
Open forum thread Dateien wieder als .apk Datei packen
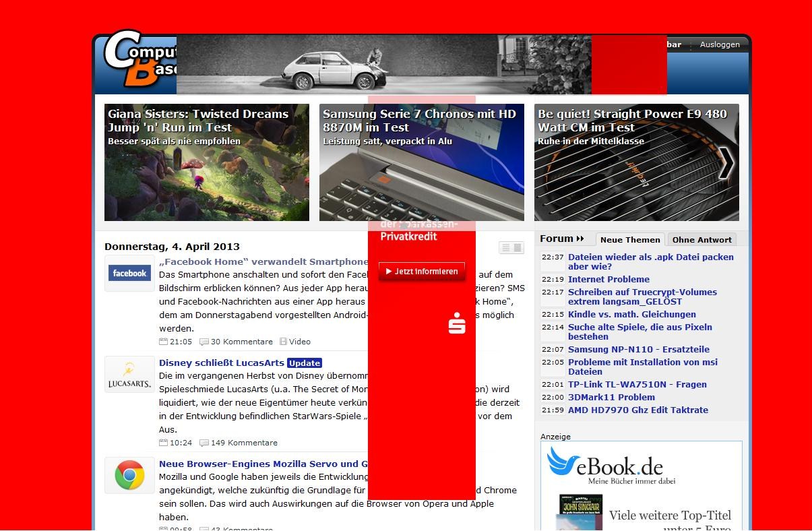click(x=651, y=261)
